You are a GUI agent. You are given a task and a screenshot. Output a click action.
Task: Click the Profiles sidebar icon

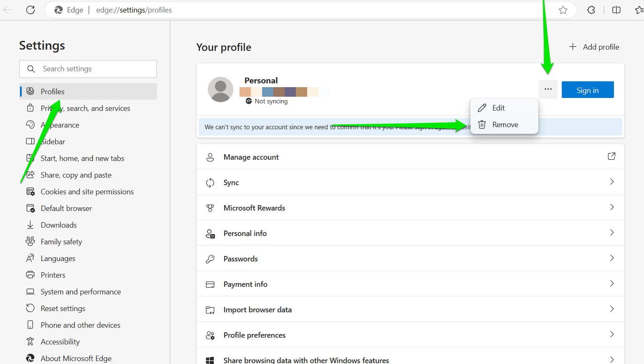(x=30, y=91)
